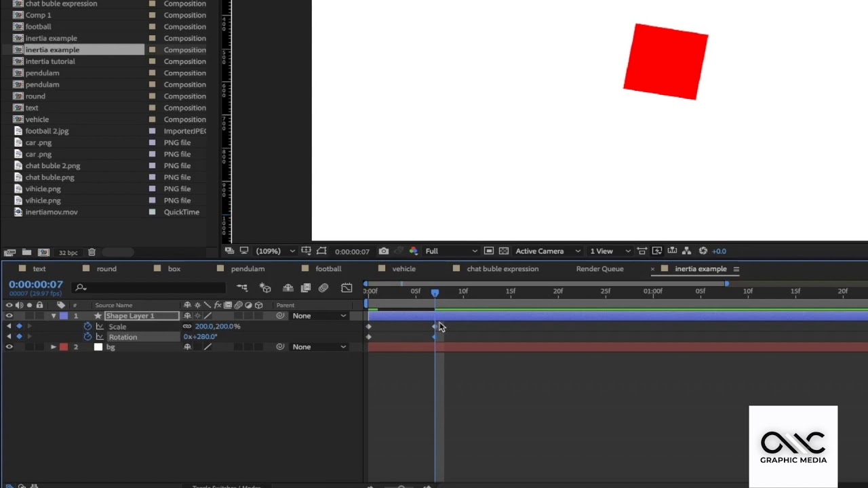Open the Fast Previews icon
868x488 pixels.
tap(656, 251)
